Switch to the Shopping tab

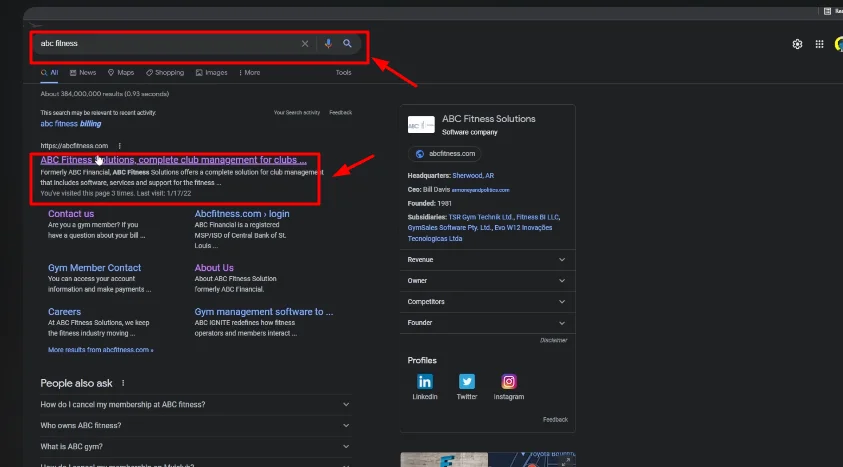coord(165,73)
